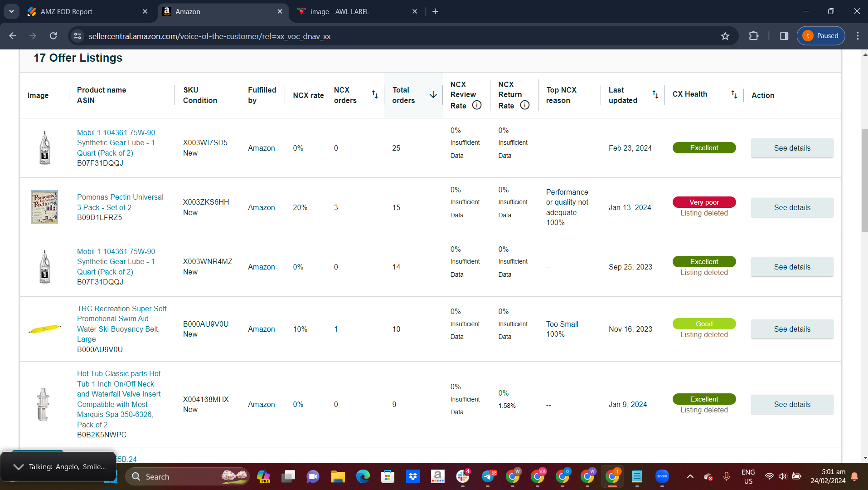
Task: Sort listings by Total orders descending arrow
Action: (433, 94)
